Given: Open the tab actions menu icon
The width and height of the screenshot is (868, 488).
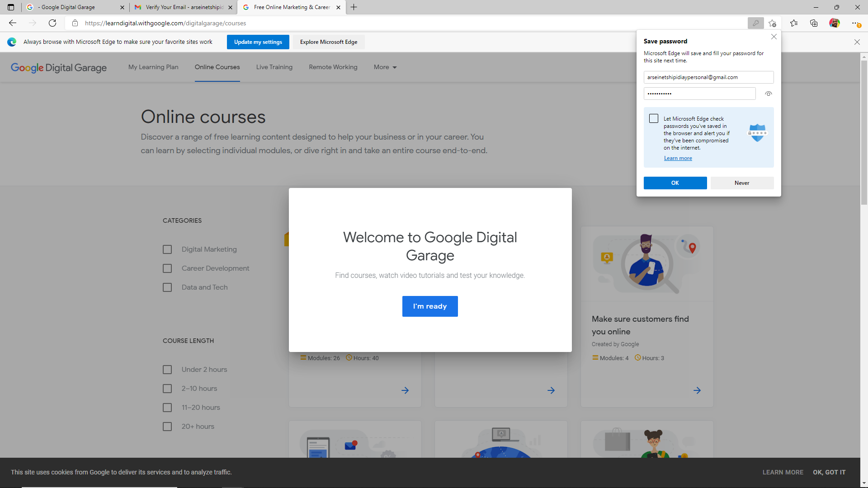Looking at the screenshot, I should tap(11, 7).
